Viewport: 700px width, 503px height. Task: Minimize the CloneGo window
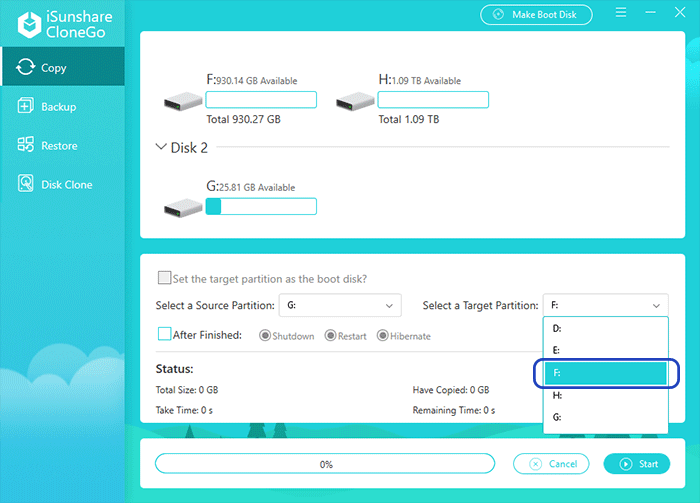click(650, 12)
